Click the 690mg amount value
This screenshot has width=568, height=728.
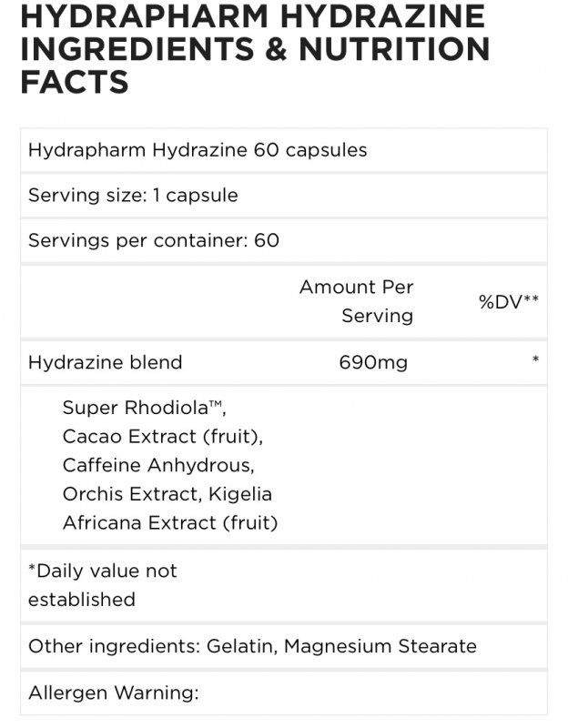click(x=373, y=362)
